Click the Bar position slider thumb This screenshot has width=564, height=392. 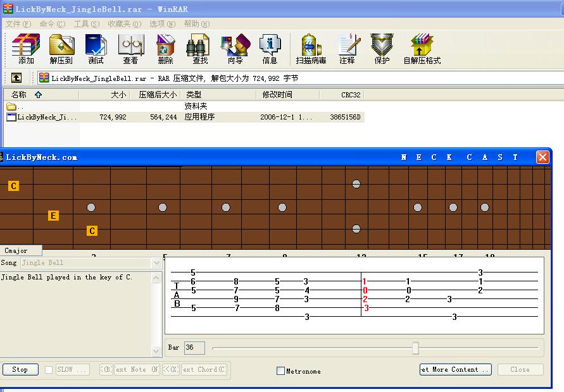(415, 348)
